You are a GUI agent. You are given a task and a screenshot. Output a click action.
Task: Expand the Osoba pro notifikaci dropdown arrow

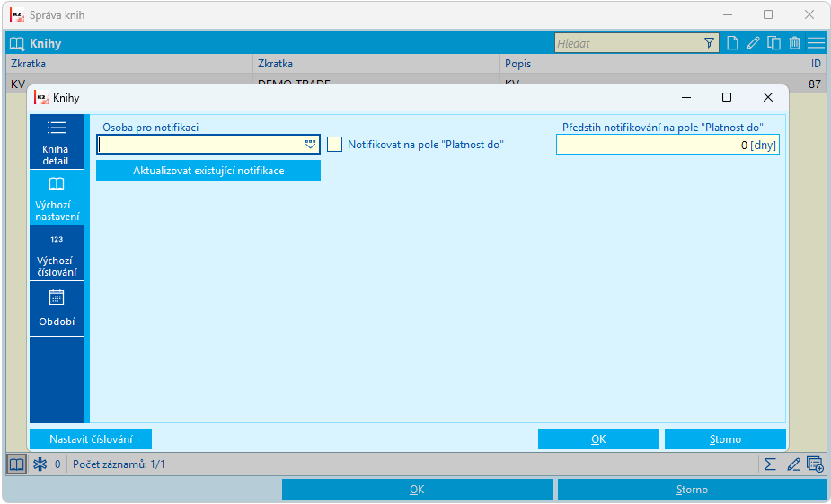coord(311,145)
